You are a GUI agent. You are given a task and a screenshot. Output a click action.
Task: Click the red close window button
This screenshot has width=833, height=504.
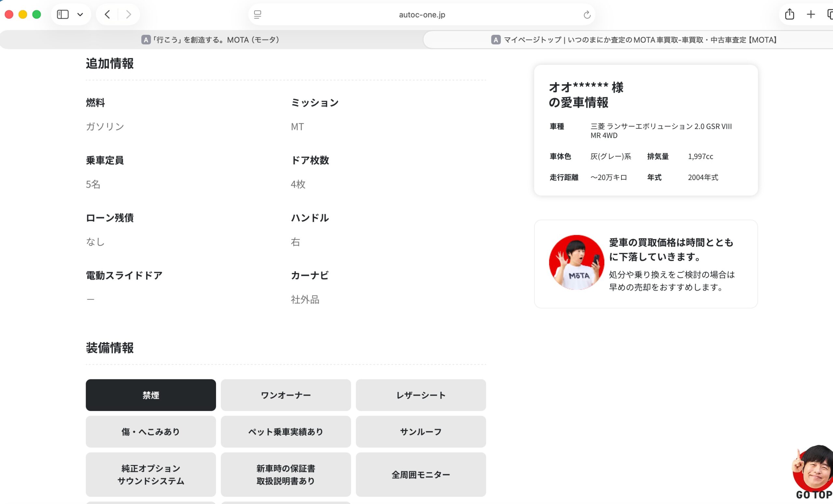[x=9, y=15]
